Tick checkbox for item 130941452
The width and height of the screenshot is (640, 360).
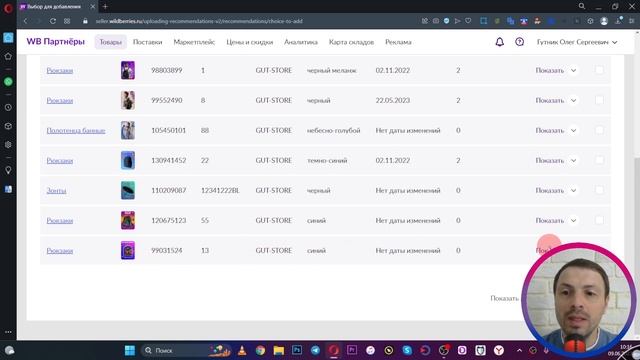pyautogui.click(x=599, y=160)
